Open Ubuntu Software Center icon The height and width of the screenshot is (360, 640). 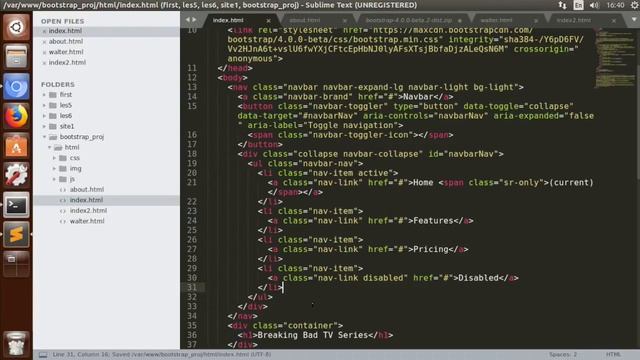[16, 146]
